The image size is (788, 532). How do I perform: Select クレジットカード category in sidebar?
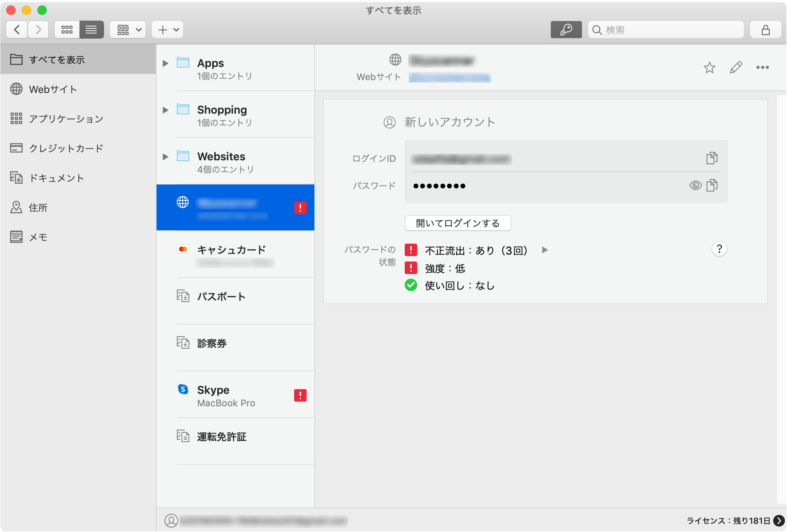coord(78,148)
